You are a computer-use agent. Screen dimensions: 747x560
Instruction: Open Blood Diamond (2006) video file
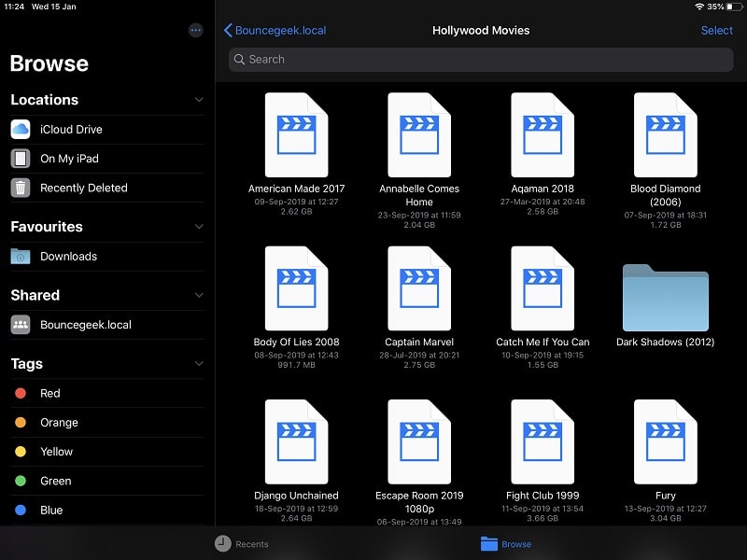[x=666, y=134]
